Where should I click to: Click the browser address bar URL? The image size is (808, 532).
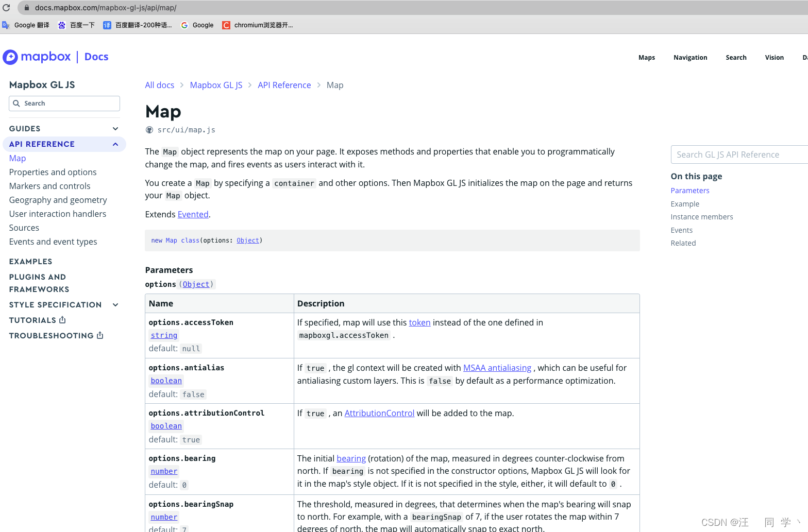pyautogui.click(x=106, y=8)
